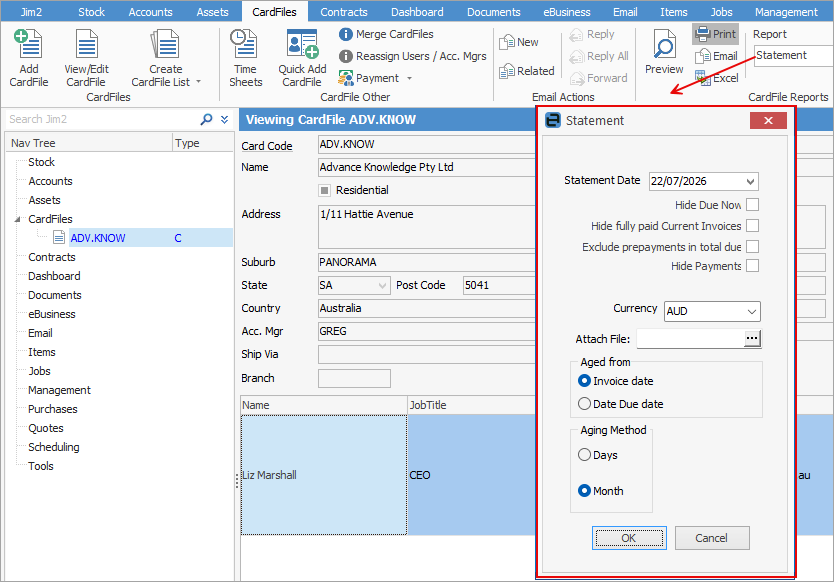Image resolution: width=834 pixels, height=582 pixels.
Task: Open the Time Sheets icon
Action: click(x=245, y=44)
